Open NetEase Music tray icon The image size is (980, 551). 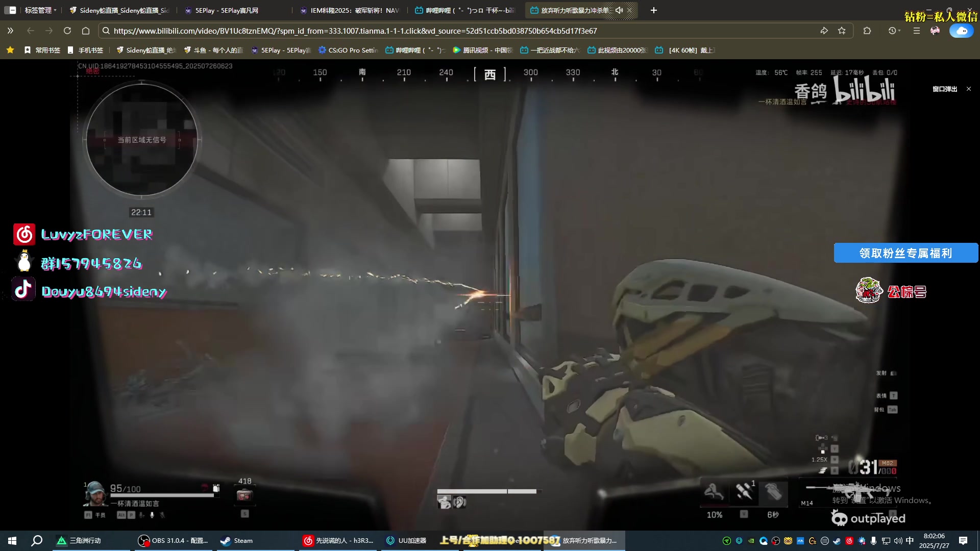point(849,541)
